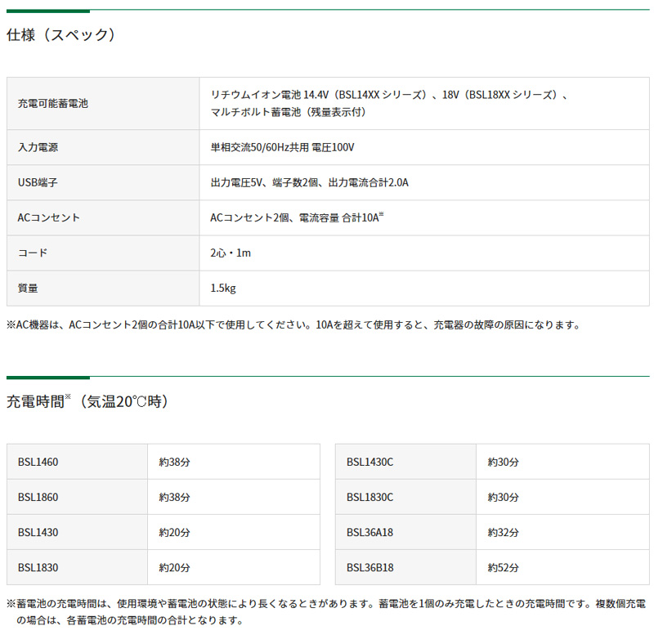The image size is (654, 644).
Task: Click the 2心・1m cord value
Action: (x=231, y=253)
